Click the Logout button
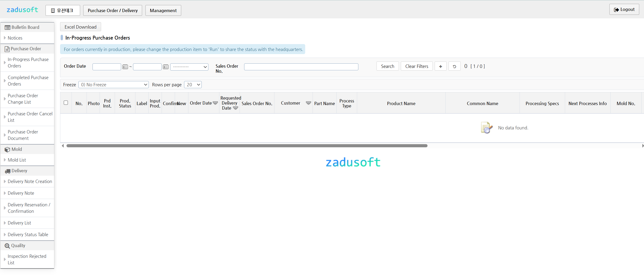 (624, 10)
